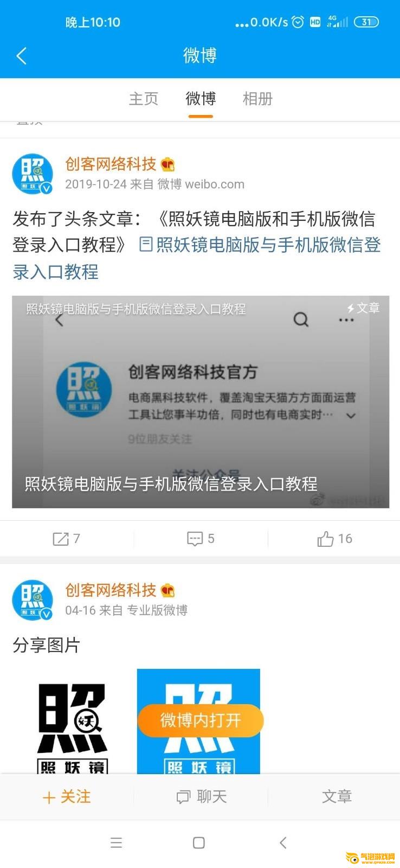The image size is (400, 868).
Task: Open comments icon showing 5
Action: coord(195,539)
